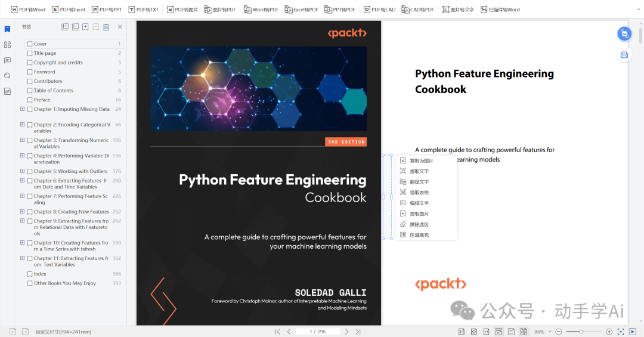Click the page number field 1 / 396

tap(317, 332)
